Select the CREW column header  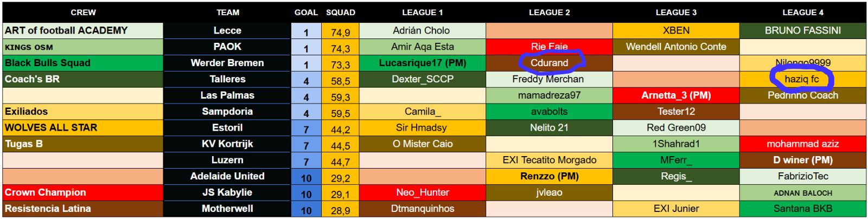[83, 12]
